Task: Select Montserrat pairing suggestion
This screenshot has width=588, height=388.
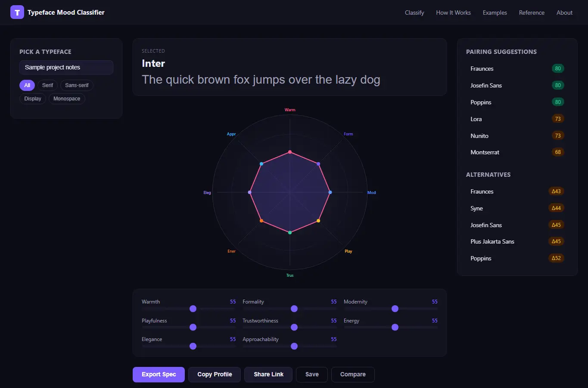Action: [x=517, y=152]
